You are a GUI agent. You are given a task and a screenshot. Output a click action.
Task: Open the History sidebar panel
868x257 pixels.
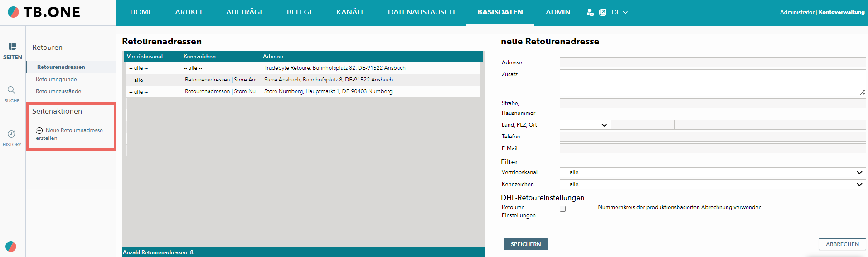point(12,138)
